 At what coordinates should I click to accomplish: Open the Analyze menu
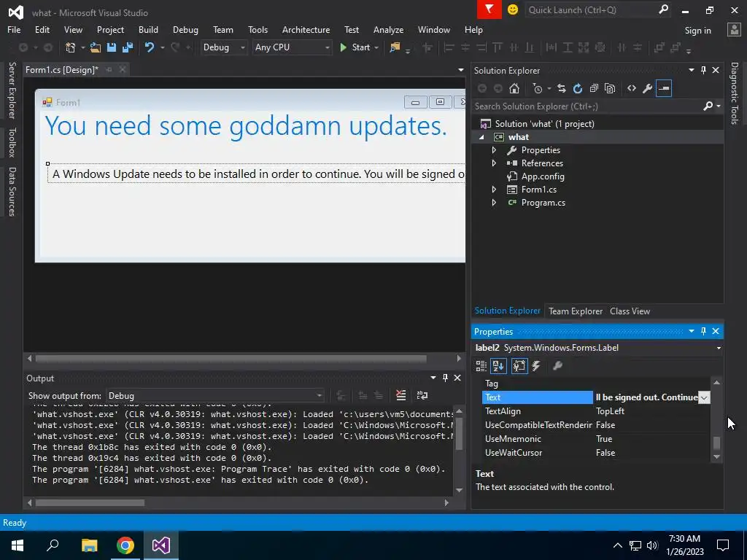point(388,29)
